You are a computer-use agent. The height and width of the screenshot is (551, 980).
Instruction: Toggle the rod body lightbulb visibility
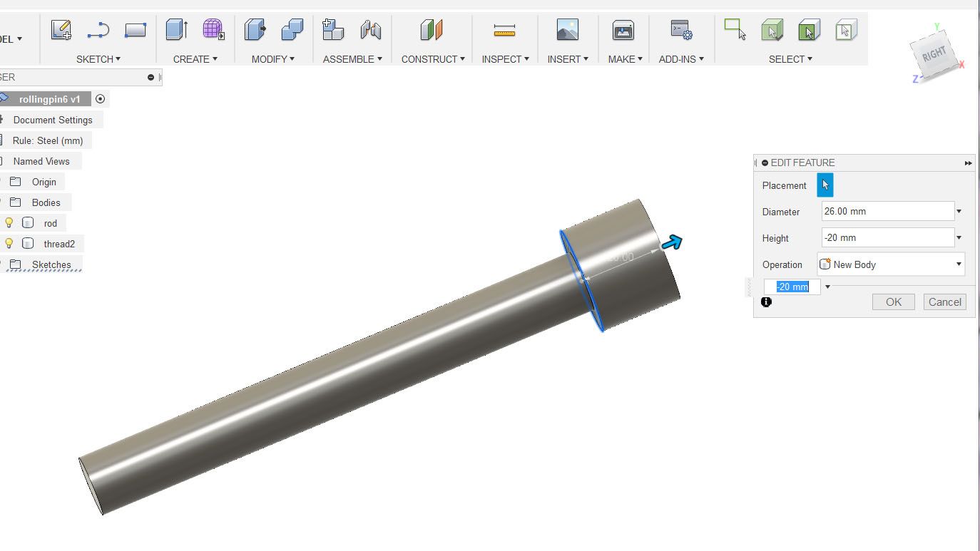point(9,222)
